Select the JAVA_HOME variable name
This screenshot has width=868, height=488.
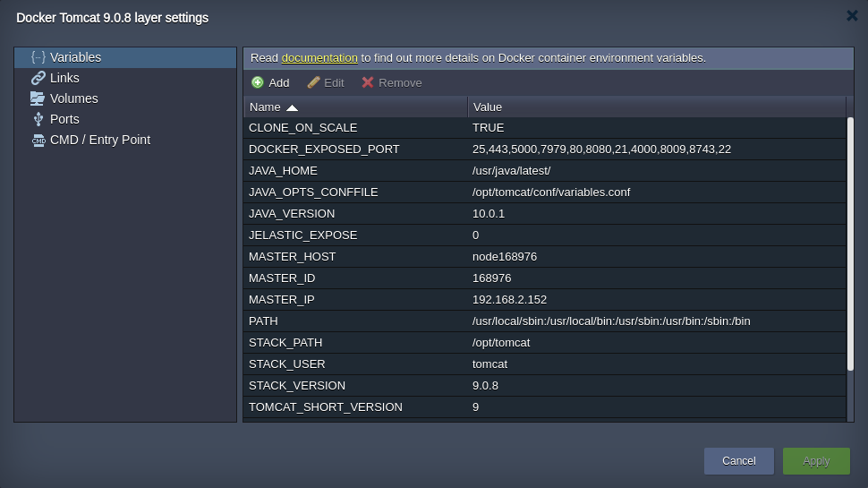(x=283, y=171)
